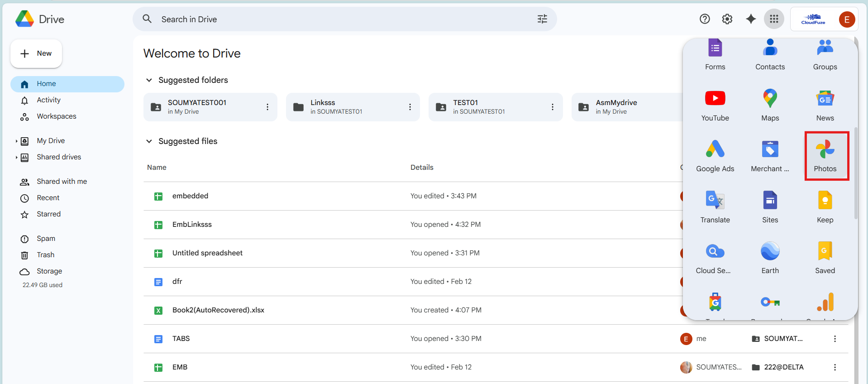Open the embedded spreadsheet file
Viewport: 868px width, 384px height.
190,196
